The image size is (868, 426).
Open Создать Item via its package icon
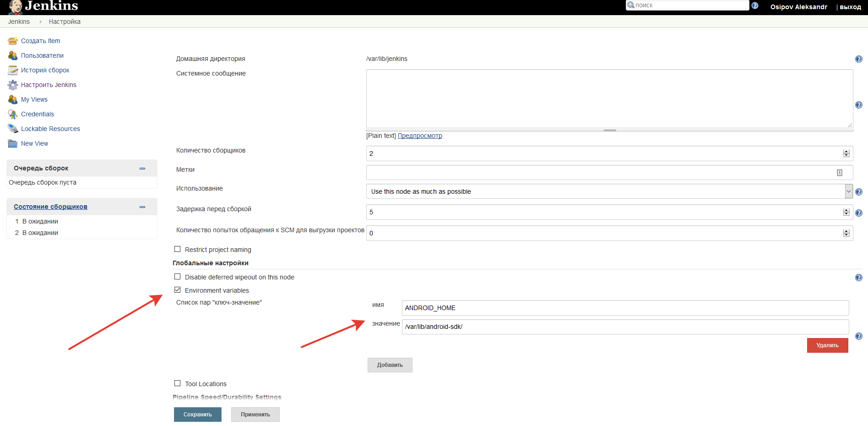[12, 40]
